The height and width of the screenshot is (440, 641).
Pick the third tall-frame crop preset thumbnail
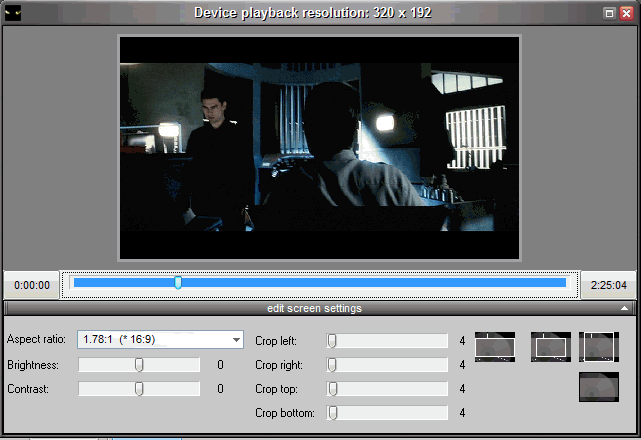(x=599, y=346)
